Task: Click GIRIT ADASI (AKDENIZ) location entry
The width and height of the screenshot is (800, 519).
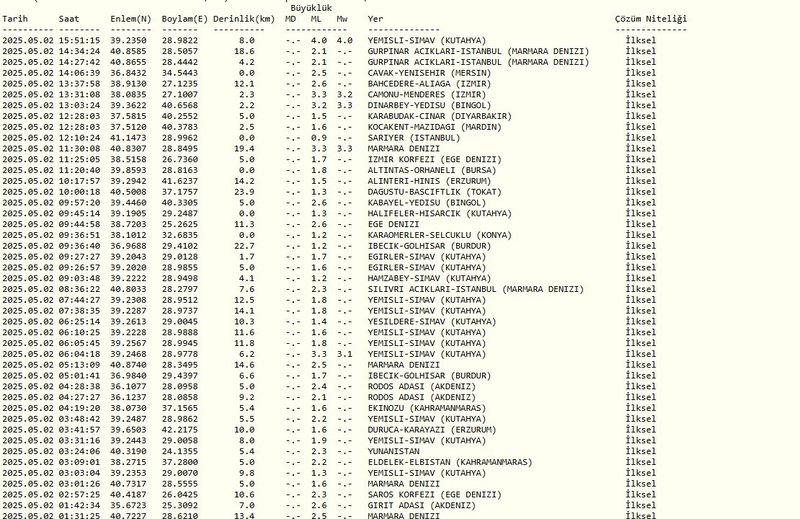Action: (421, 506)
